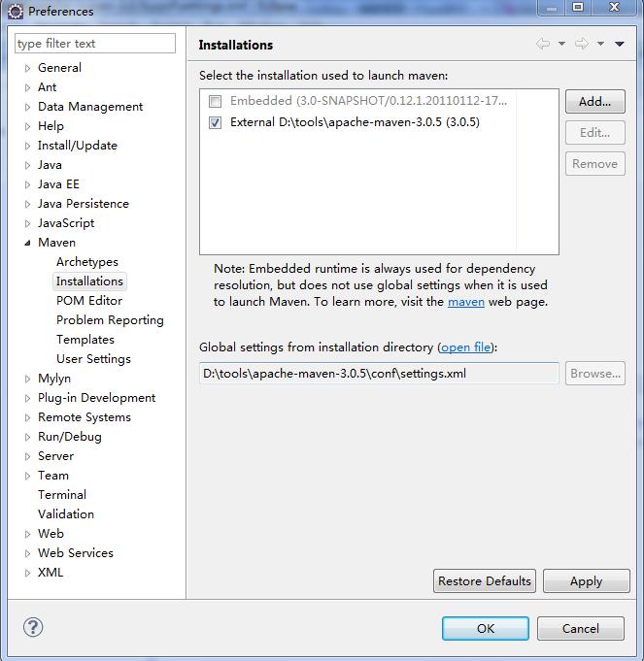Enable the Embedded Maven installation checkbox
The height and width of the screenshot is (661, 644).
pos(215,101)
